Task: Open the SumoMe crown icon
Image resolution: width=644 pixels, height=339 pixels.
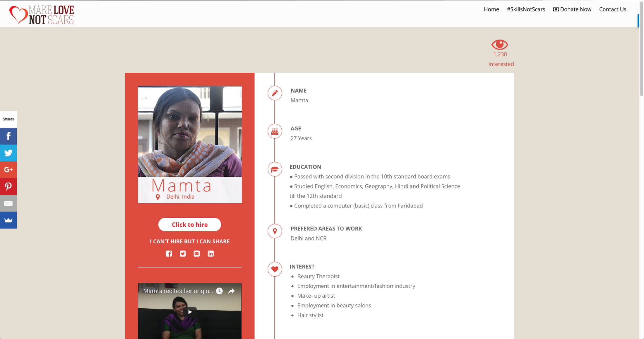Action: [8, 220]
